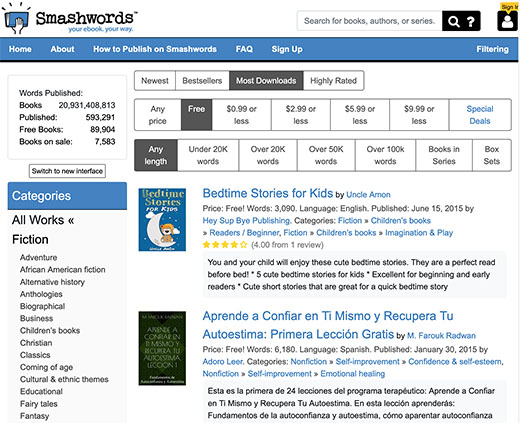Select the Highly Rated sort tab

tap(333, 81)
